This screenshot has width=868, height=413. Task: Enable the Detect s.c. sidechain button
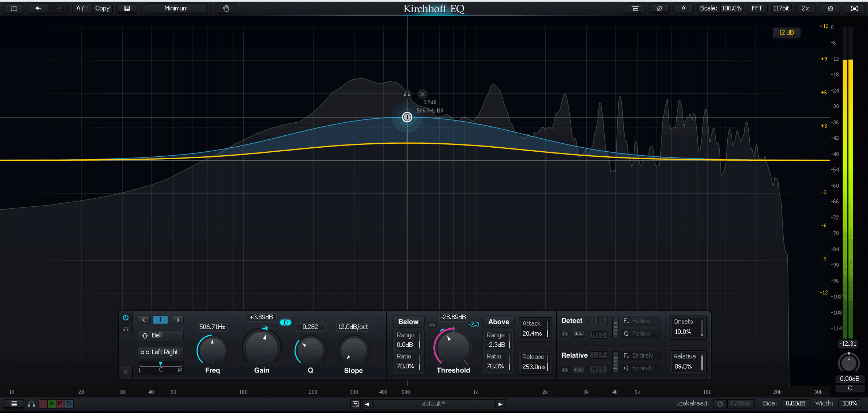click(x=578, y=334)
